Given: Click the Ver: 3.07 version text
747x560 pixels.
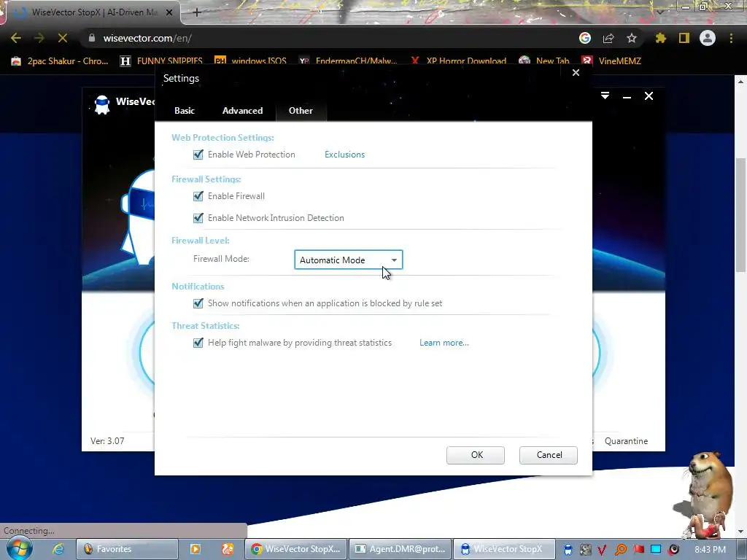Looking at the screenshot, I should (x=107, y=441).
